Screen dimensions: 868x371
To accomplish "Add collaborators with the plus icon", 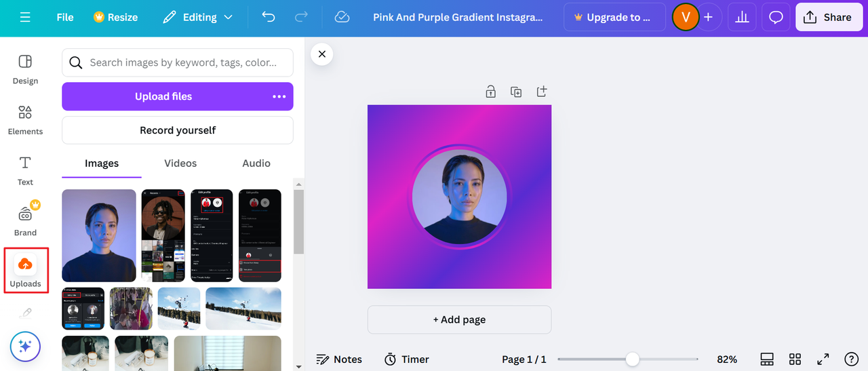I will point(708,17).
